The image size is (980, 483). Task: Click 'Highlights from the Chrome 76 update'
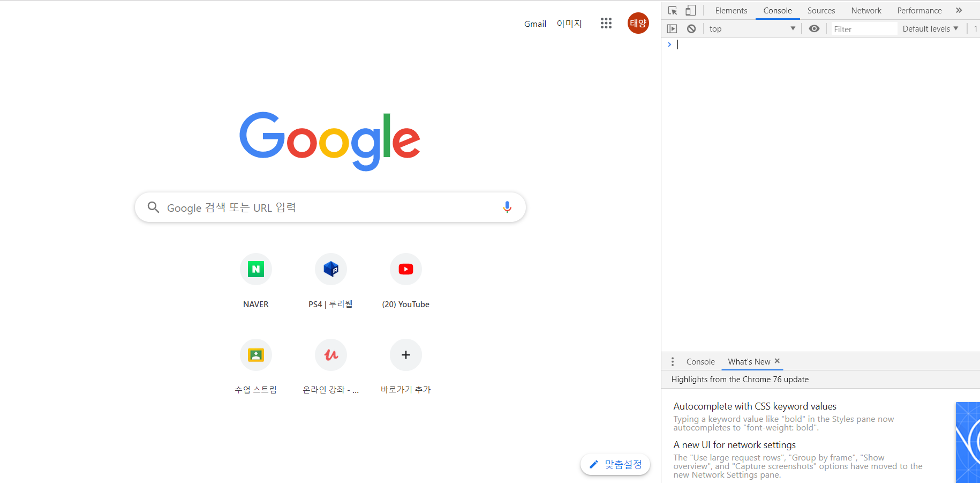[x=740, y=380]
